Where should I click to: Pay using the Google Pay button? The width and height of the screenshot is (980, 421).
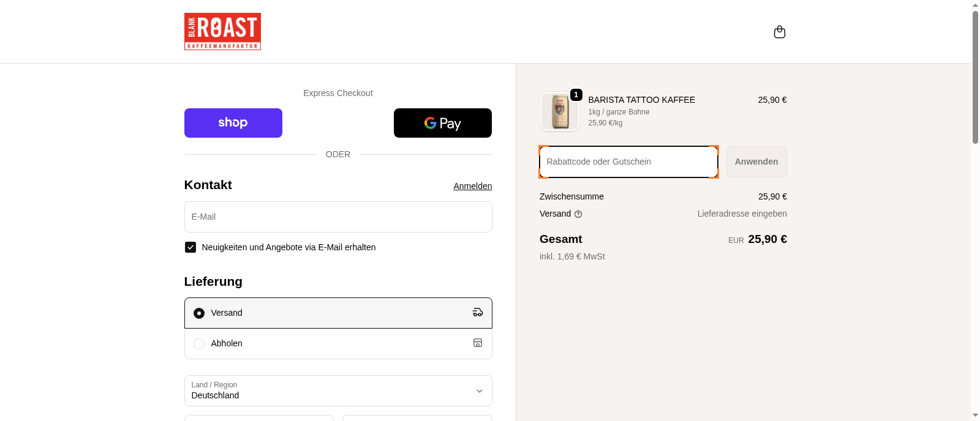point(442,123)
